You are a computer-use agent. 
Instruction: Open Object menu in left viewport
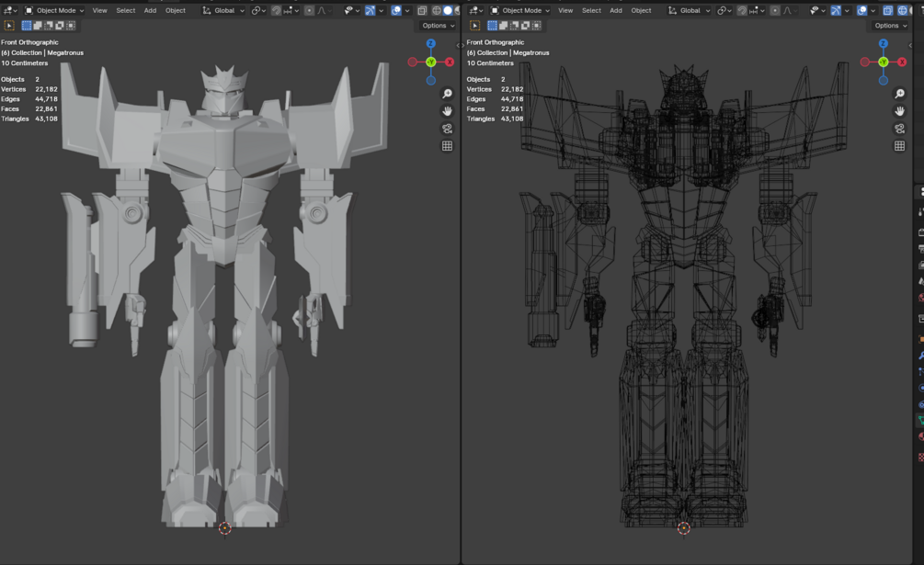175,11
